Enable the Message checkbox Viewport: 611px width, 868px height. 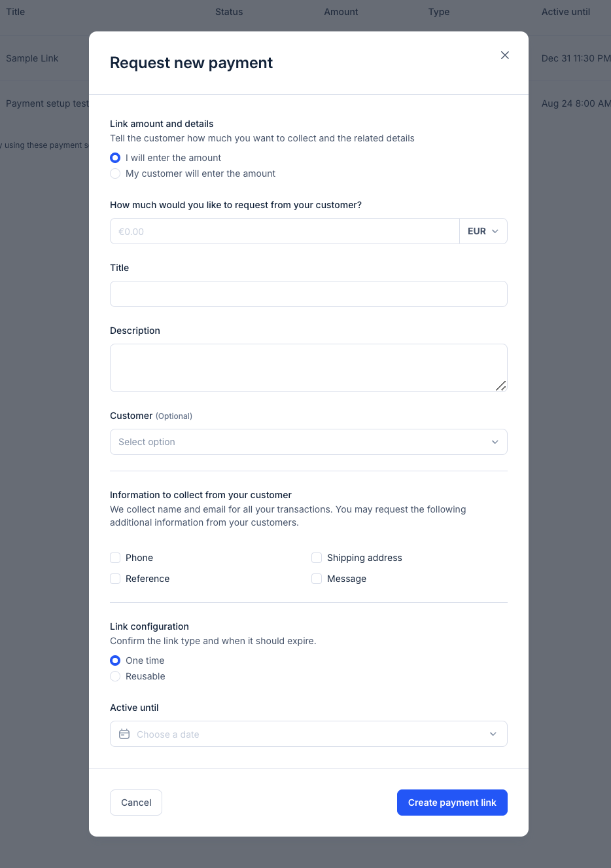317,579
